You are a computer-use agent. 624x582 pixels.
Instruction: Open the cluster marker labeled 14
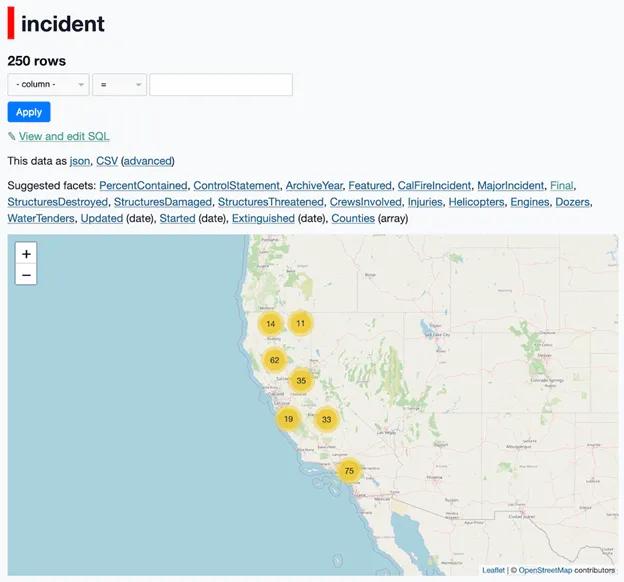pos(271,324)
